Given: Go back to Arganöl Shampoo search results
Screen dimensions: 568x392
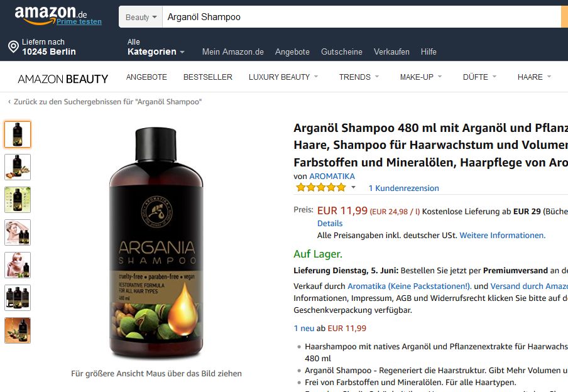Looking at the screenshot, I should point(105,102).
